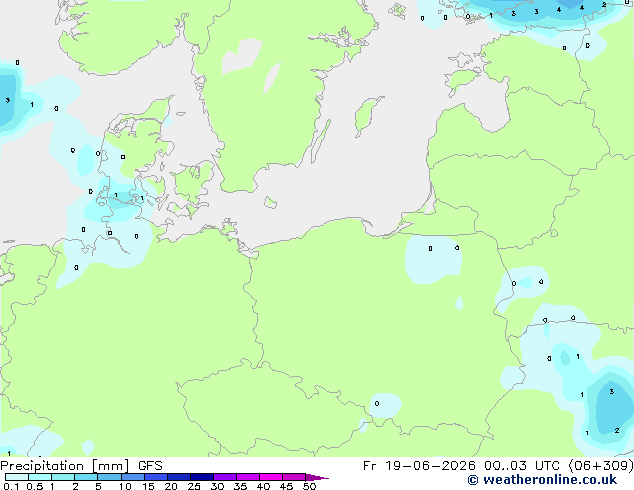Click the '(06+309)' forecast run text
Image resolution: width=634 pixels, height=490 pixels.
601,466
